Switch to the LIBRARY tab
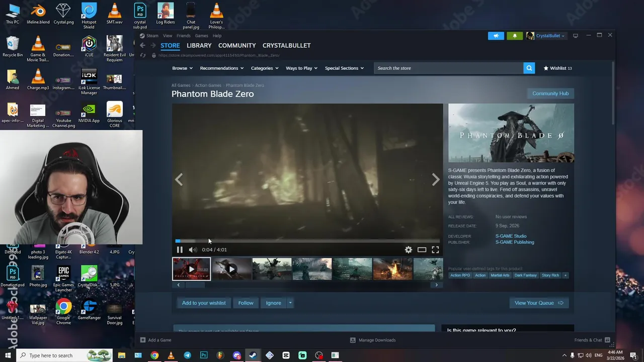This screenshot has height=362, width=644. coord(199,45)
